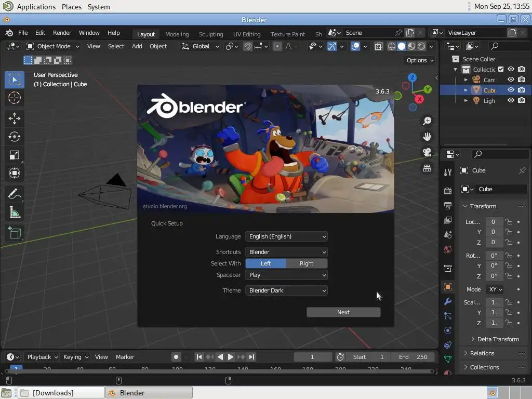Open the Theme dropdown

pyautogui.click(x=286, y=290)
